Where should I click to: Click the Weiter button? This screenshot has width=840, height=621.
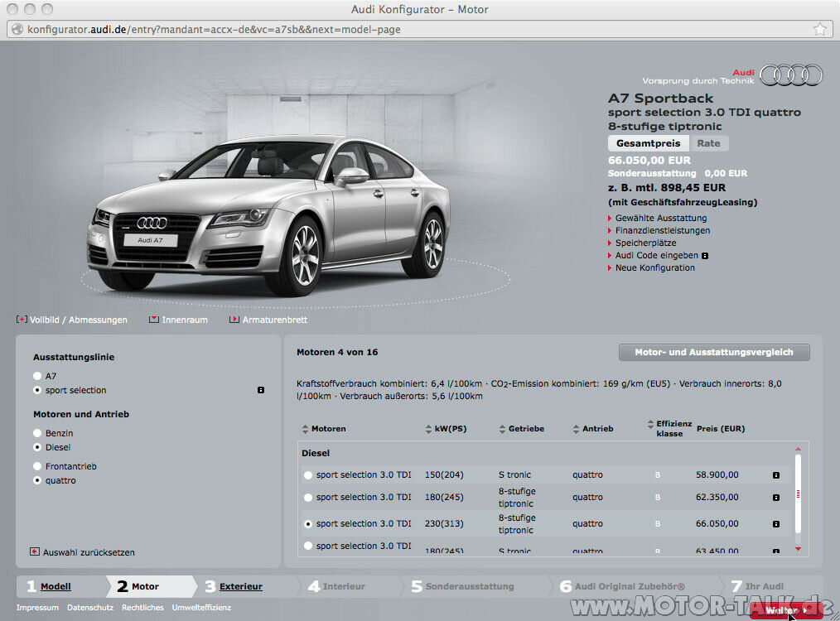point(784,609)
